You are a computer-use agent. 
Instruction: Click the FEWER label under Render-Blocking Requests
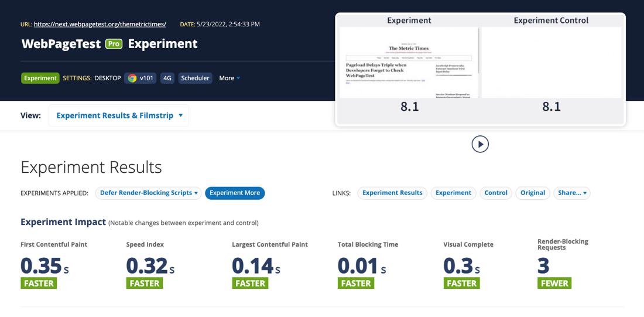coord(554,283)
